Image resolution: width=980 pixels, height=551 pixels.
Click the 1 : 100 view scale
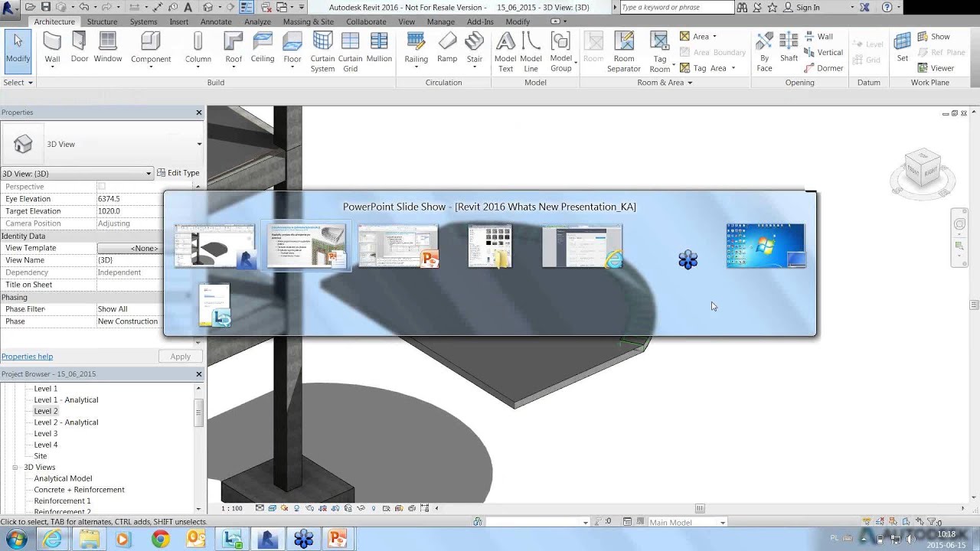pyautogui.click(x=232, y=508)
